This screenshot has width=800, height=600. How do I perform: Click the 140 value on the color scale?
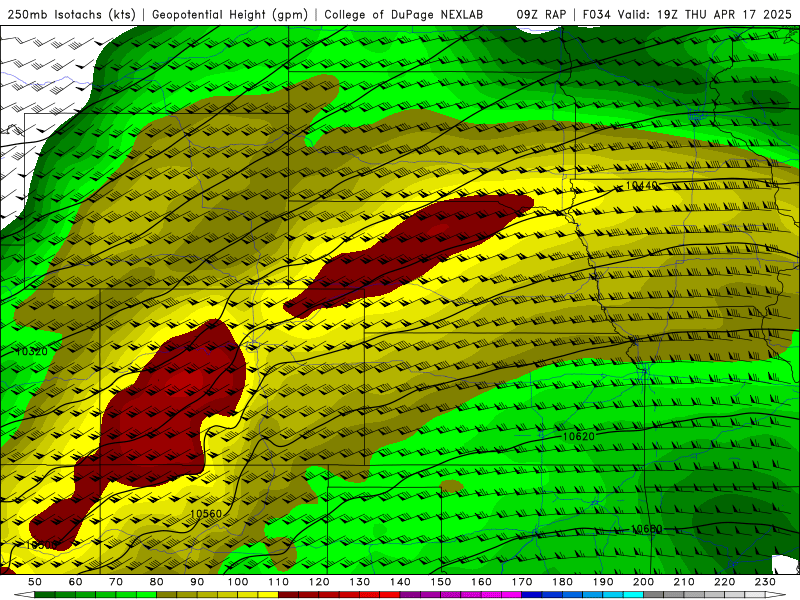click(401, 582)
